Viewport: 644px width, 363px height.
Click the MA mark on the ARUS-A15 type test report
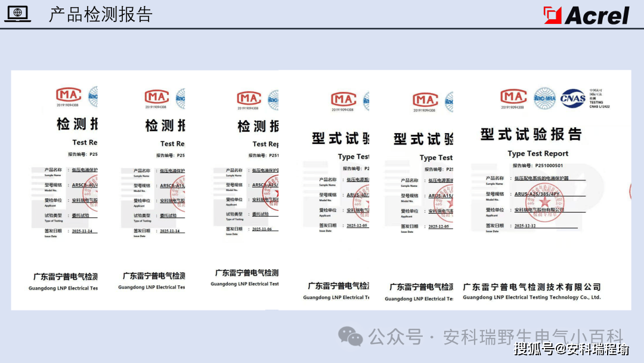tap(425, 100)
